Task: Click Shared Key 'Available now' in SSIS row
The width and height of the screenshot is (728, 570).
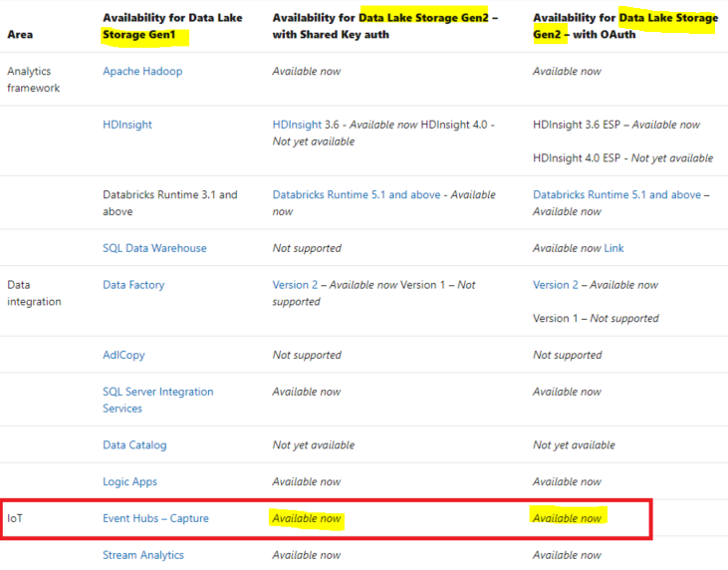Action: 307,392
